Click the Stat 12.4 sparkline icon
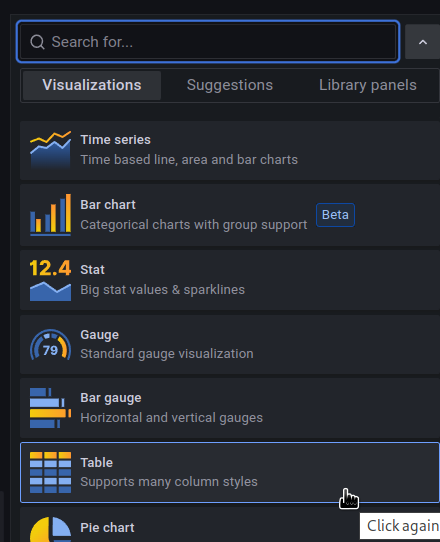Image resolution: width=440 pixels, height=542 pixels. pyautogui.click(x=50, y=280)
